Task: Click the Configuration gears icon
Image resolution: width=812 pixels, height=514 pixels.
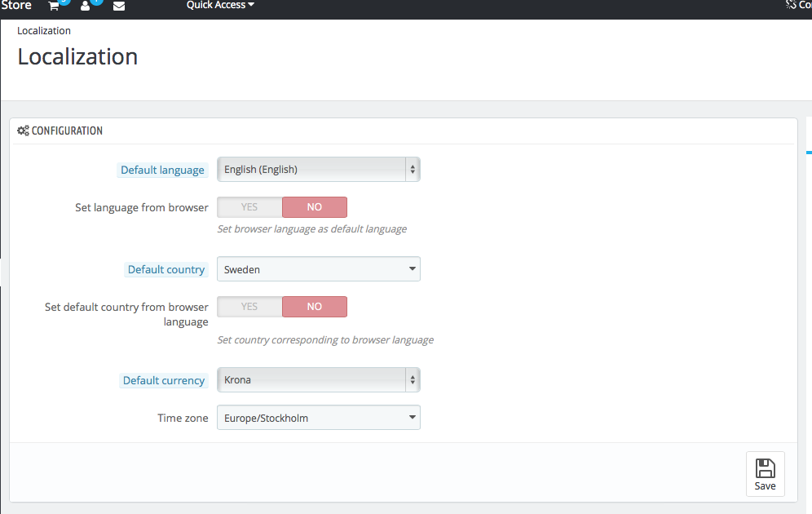Action: [23, 131]
